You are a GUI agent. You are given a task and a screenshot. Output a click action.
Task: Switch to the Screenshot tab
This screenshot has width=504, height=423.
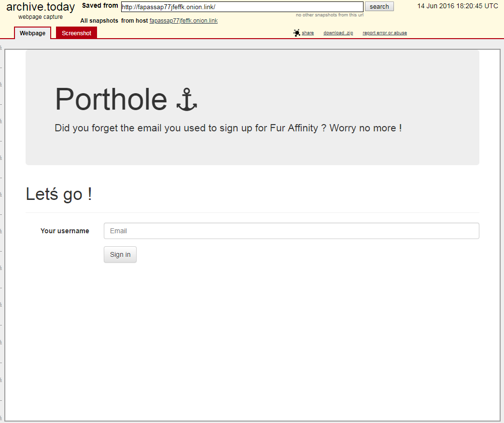76,33
